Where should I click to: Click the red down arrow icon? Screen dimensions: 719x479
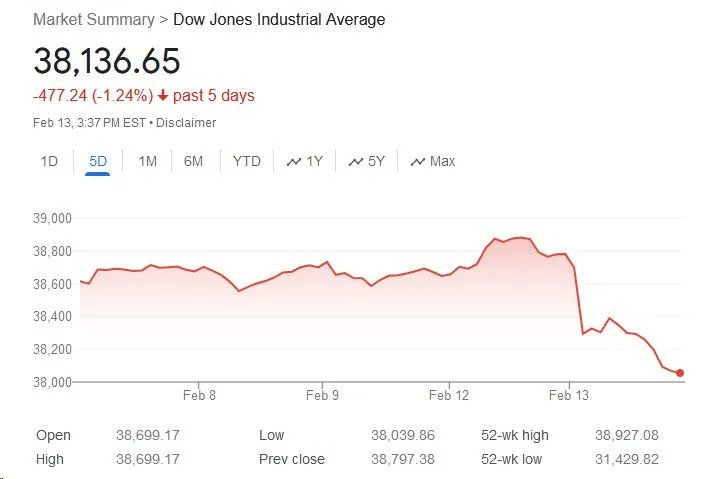(163, 96)
